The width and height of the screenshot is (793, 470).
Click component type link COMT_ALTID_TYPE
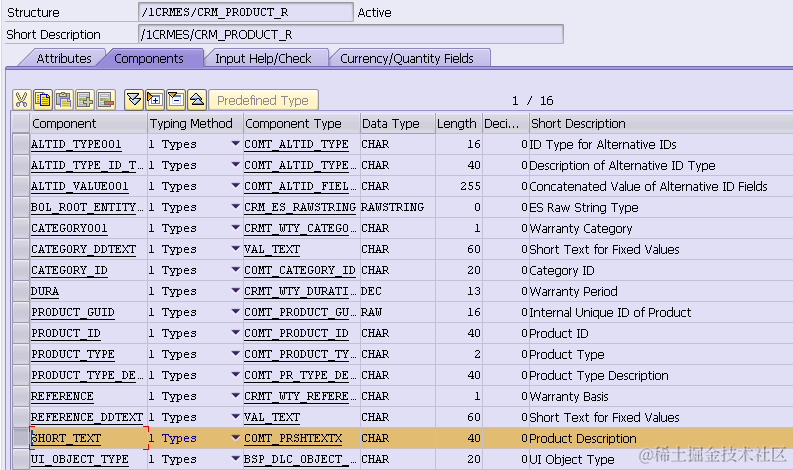(x=296, y=144)
